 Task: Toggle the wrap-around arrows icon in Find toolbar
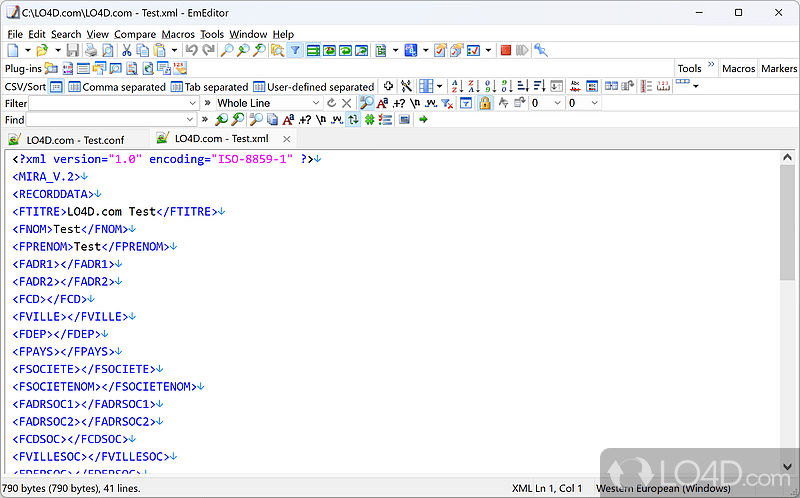pos(353,119)
